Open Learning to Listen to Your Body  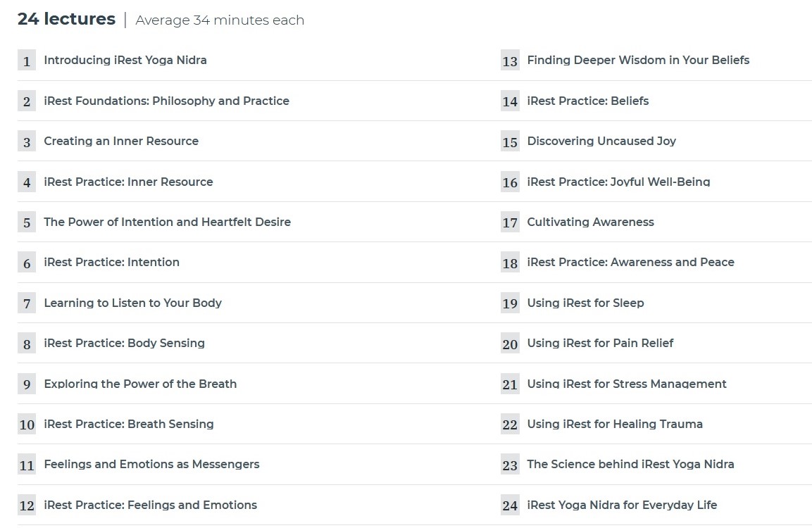coord(132,303)
